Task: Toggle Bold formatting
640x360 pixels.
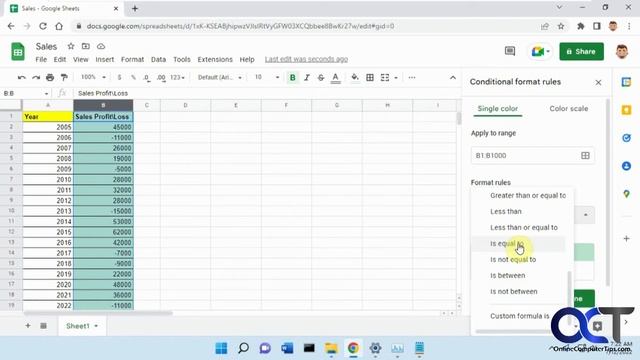Action: point(293,78)
